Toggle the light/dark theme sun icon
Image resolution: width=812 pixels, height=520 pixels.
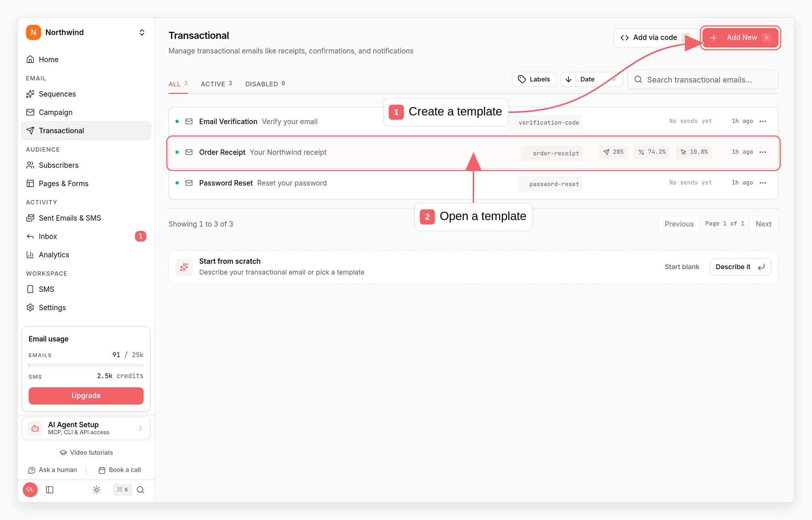click(x=97, y=490)
